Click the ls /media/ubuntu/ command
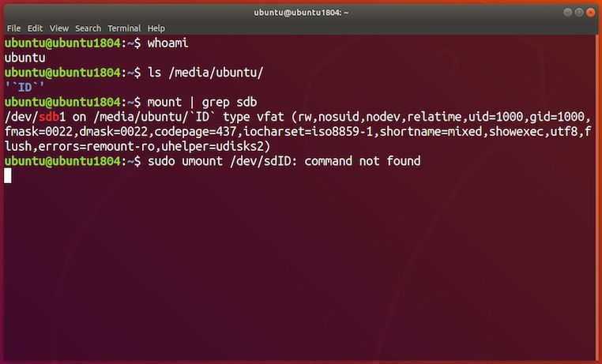 tap(205, 73)
